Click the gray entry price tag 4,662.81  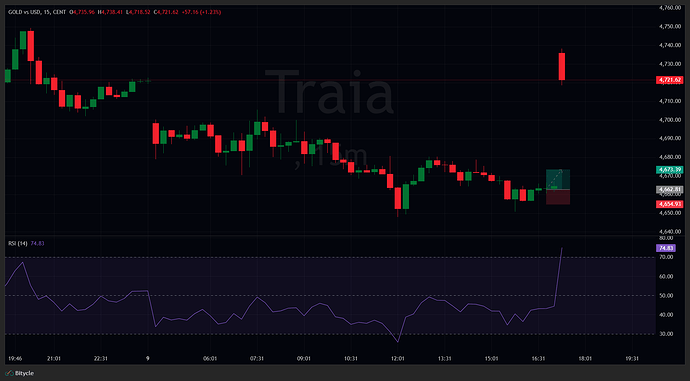(669, 190)
